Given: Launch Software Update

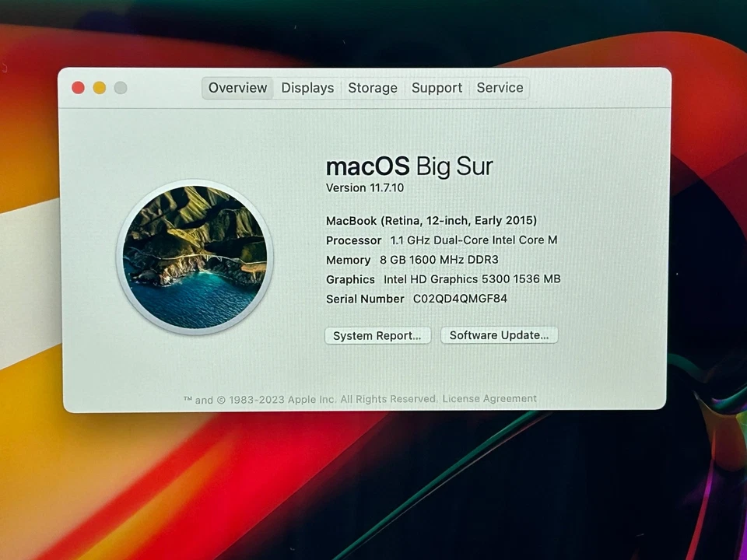Looking at the screenshot, I should coord(499,335).
